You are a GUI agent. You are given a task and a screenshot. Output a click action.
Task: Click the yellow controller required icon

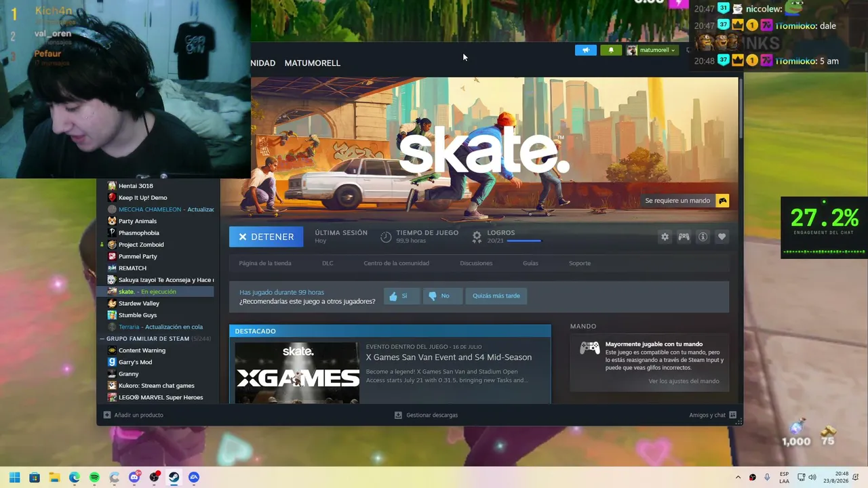pos(723,201)
